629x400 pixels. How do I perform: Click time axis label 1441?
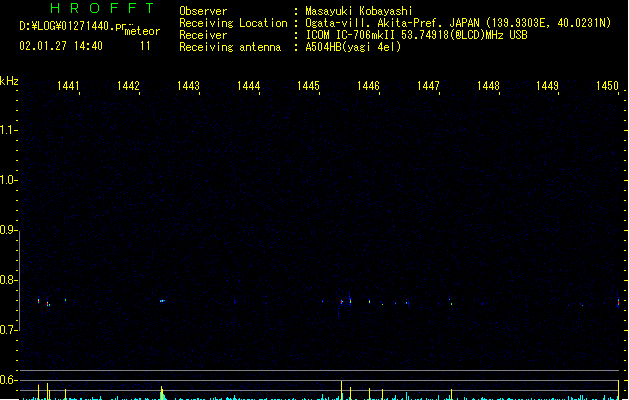[68, 86]
